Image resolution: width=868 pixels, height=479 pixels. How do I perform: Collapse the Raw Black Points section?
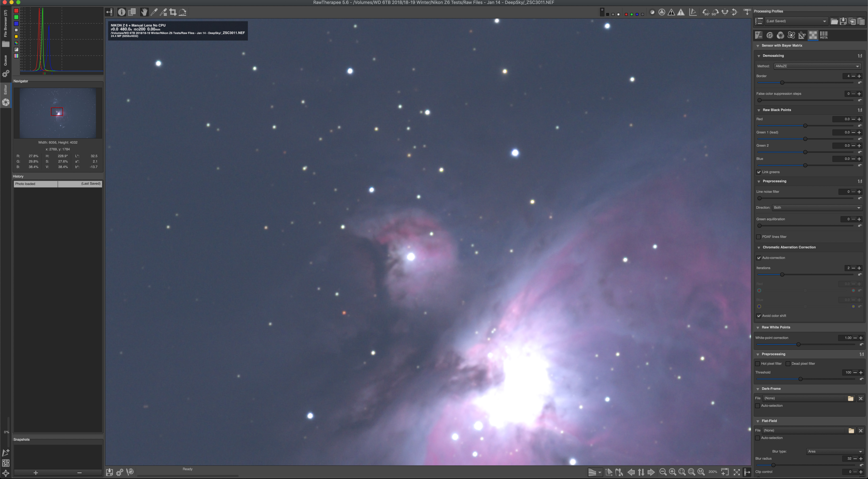click(x=759, y=110)
